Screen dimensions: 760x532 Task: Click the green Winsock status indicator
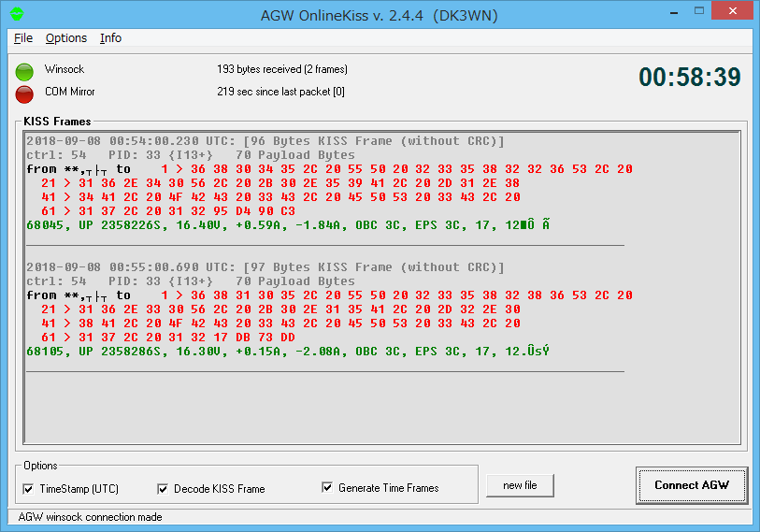tap(24, 72)
